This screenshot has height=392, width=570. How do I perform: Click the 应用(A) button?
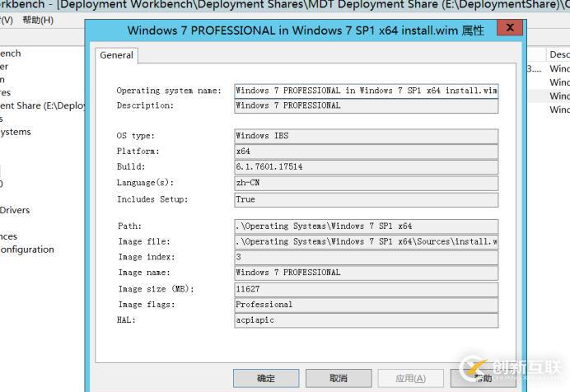pos(411,378)
